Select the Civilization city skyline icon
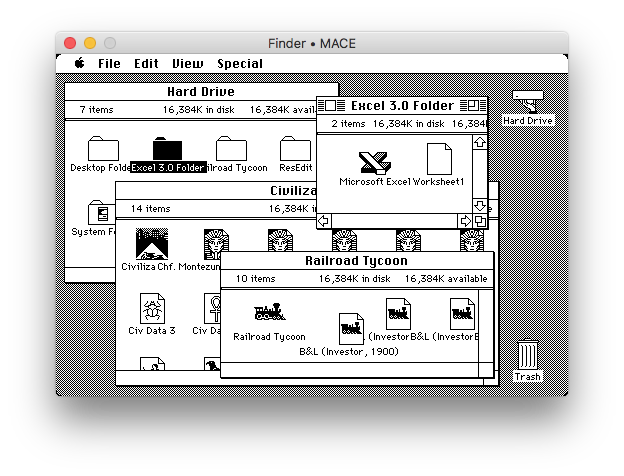 (152, 244)
